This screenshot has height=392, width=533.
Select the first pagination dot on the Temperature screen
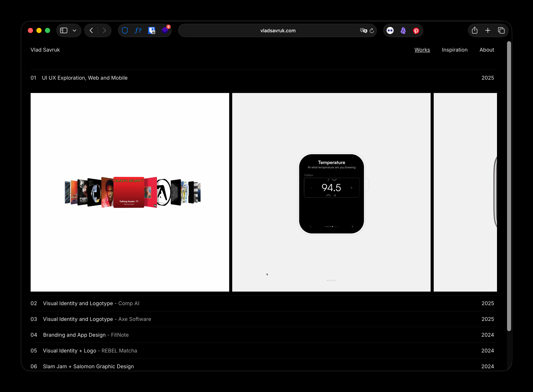click(326, 227)
